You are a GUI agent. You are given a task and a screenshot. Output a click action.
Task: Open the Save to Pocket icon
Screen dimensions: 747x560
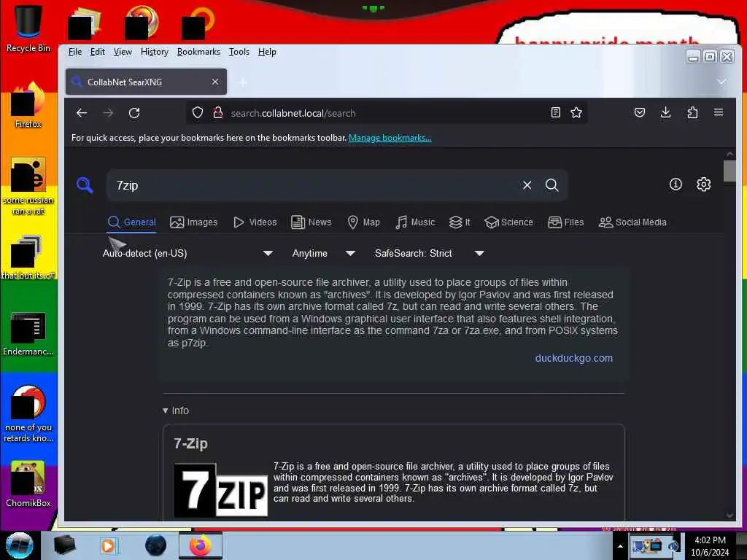[640, 112]
